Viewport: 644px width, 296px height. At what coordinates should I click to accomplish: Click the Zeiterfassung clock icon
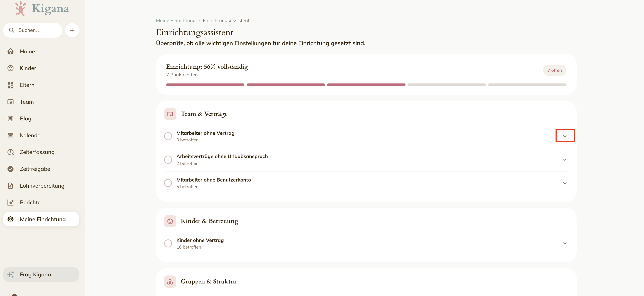pos(10,152)
